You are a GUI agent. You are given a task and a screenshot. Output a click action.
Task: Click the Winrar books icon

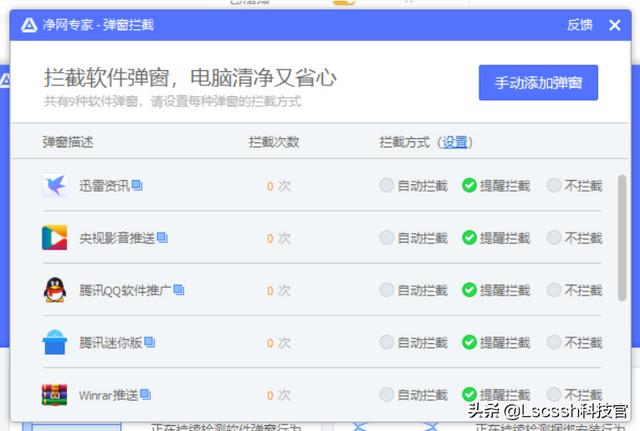[x=55, y=395]
